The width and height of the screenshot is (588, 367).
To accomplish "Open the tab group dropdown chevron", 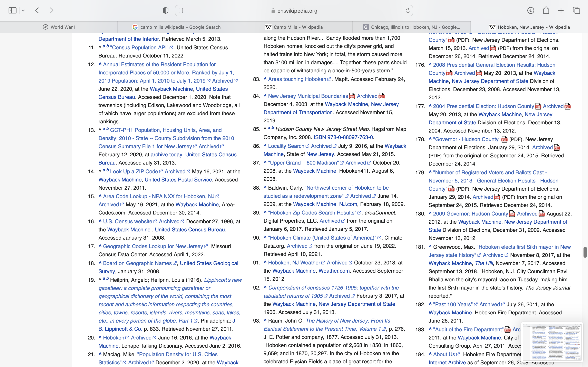I will click(23, 10).
